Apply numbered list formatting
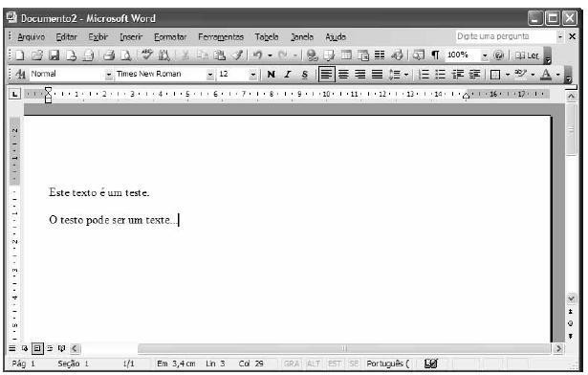 click(x=424, y=75)
